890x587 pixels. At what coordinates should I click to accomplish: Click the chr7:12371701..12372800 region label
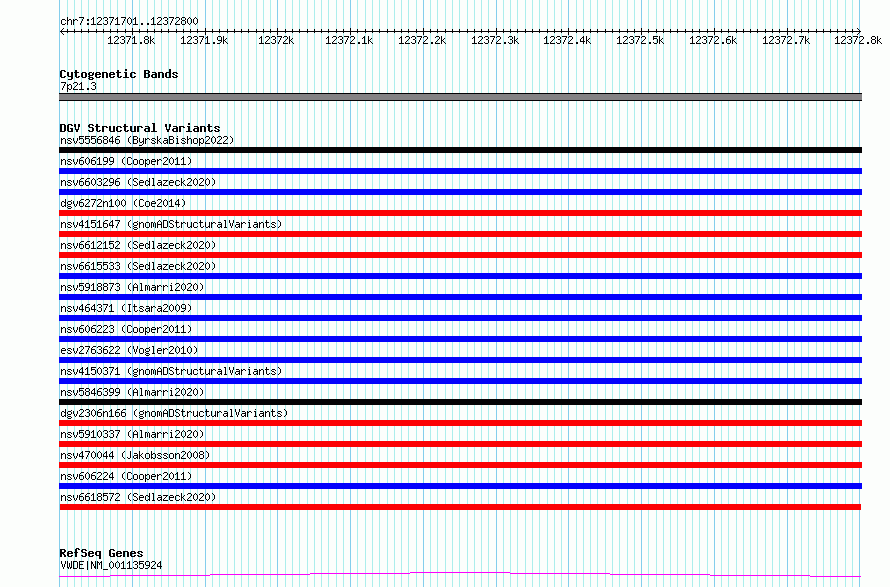pos(129,21)
